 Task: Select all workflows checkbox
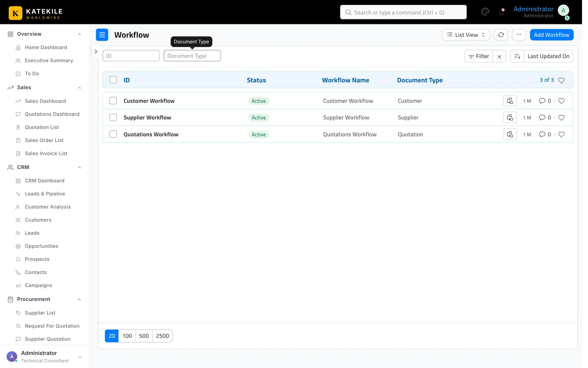pyautogui.click(x=113, y=80)
